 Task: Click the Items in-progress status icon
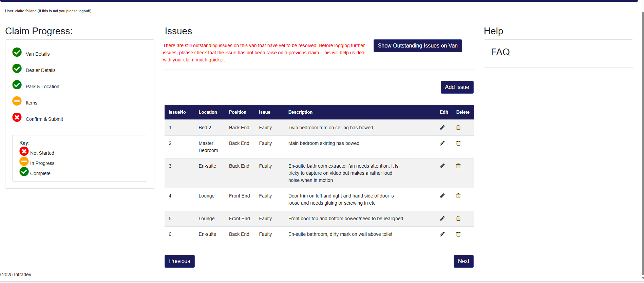pos(17,101)
